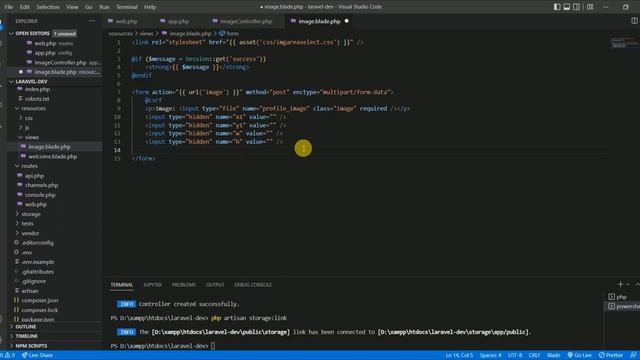640x360 pixels.
Task: Open the Go menu
Action: pos(89,7)
